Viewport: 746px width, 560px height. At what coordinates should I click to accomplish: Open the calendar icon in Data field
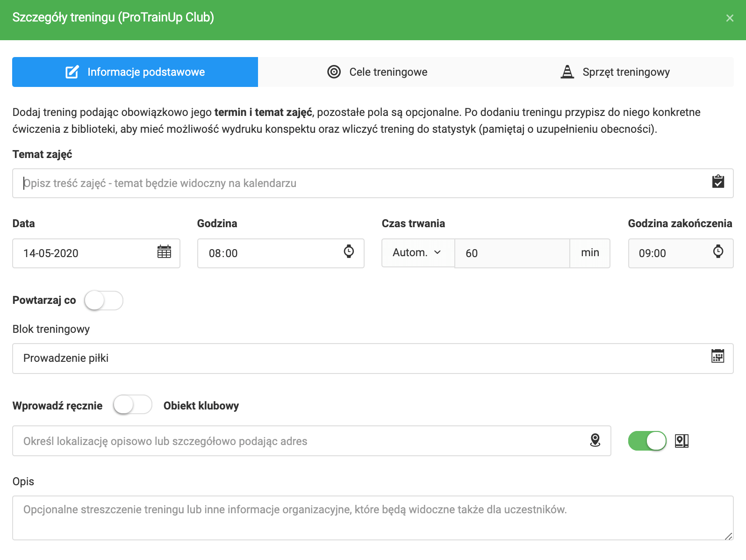(x=164, y=252)
